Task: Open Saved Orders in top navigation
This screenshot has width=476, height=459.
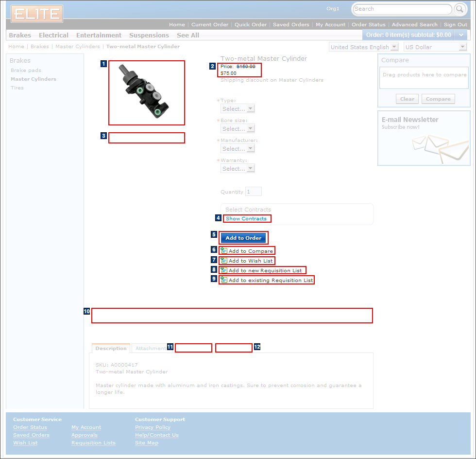Action: coord(291,24)
